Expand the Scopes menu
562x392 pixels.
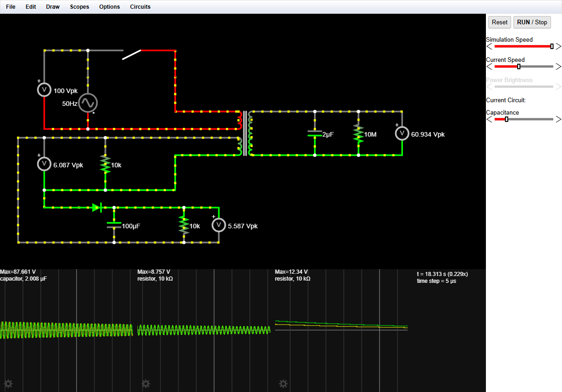[79, 7]
